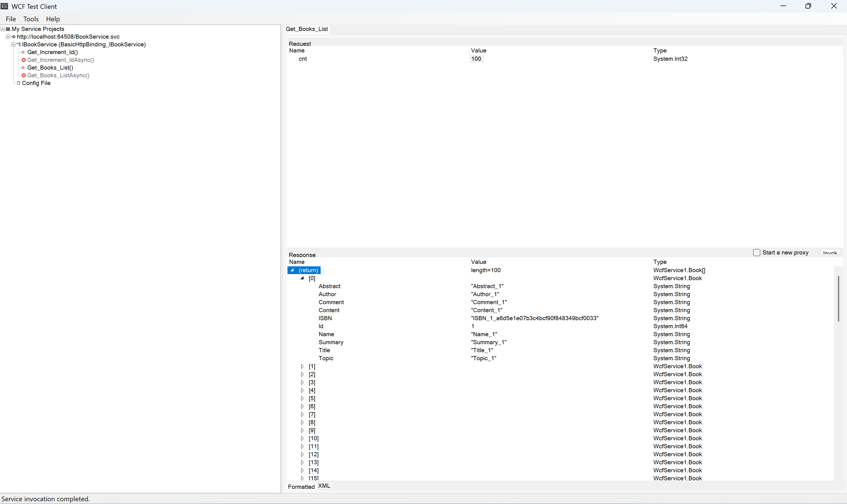
Task: Collapse the My Service Projects tree node
Action: tap(3, 29)
